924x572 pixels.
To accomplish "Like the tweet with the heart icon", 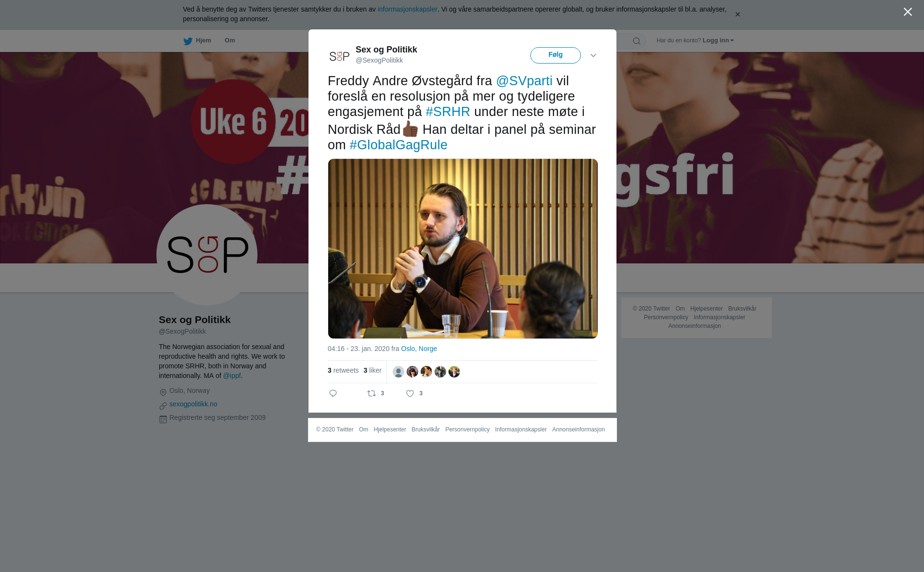I will (x=410, y=393).
